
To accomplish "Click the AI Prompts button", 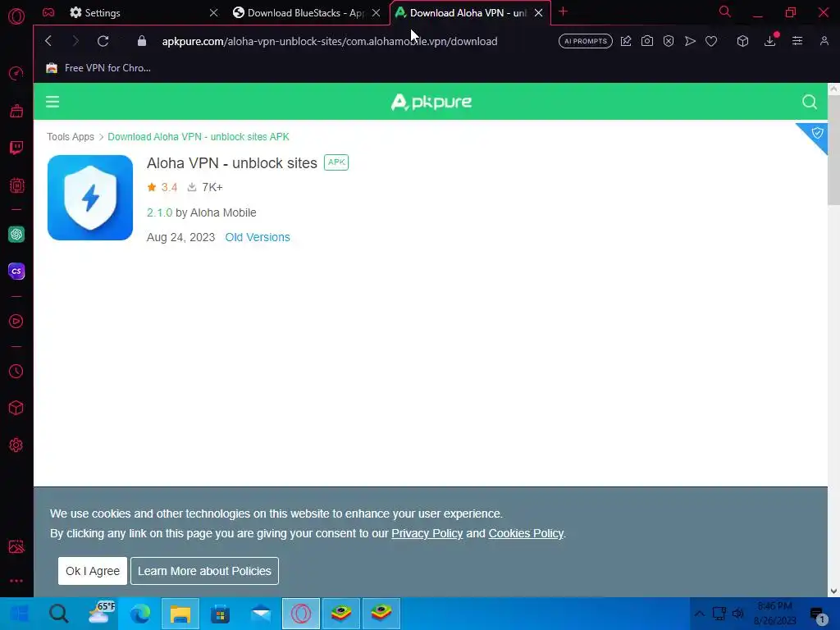I will [586, 41].
